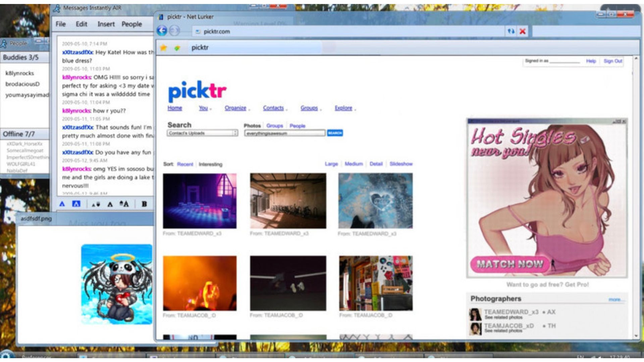Open the Windows Start orb
Screen dimensions: 644x362
[7, 355]
